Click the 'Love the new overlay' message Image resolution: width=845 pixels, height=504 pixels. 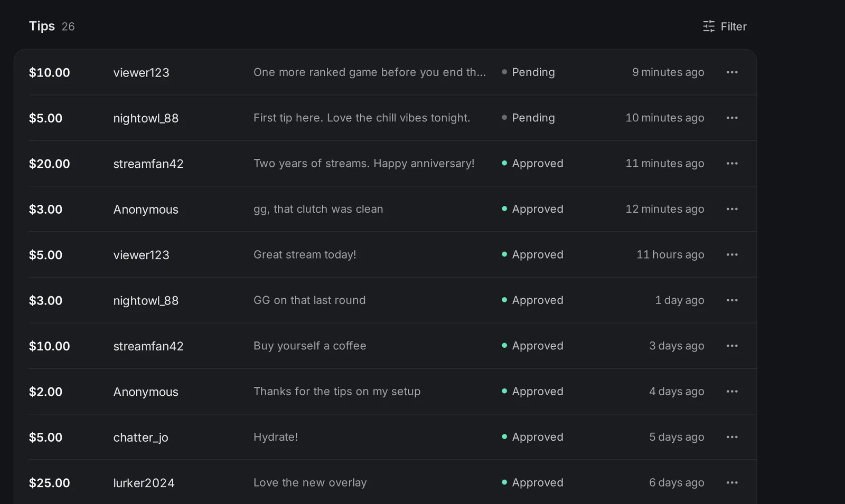coord(310,482)
